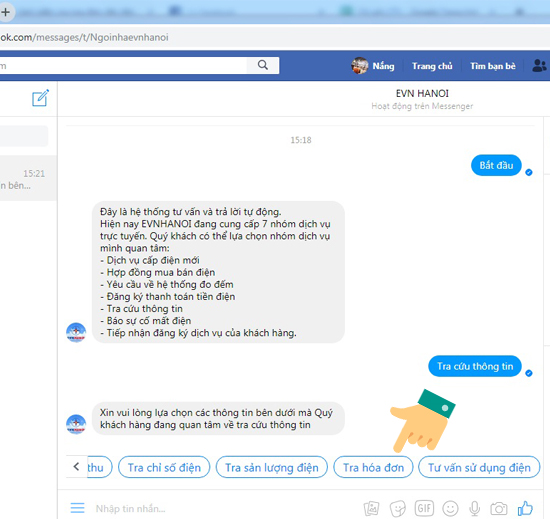Click the 15:18 timestamp text
The width and height of the screenshot is (550, 519).
301,140
